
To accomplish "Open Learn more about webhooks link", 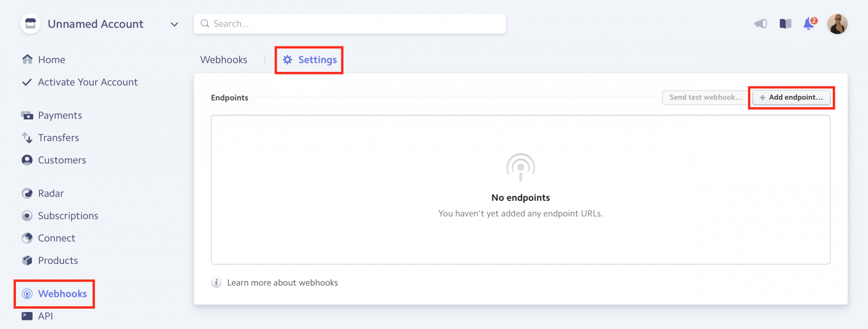I will point(283,283).
